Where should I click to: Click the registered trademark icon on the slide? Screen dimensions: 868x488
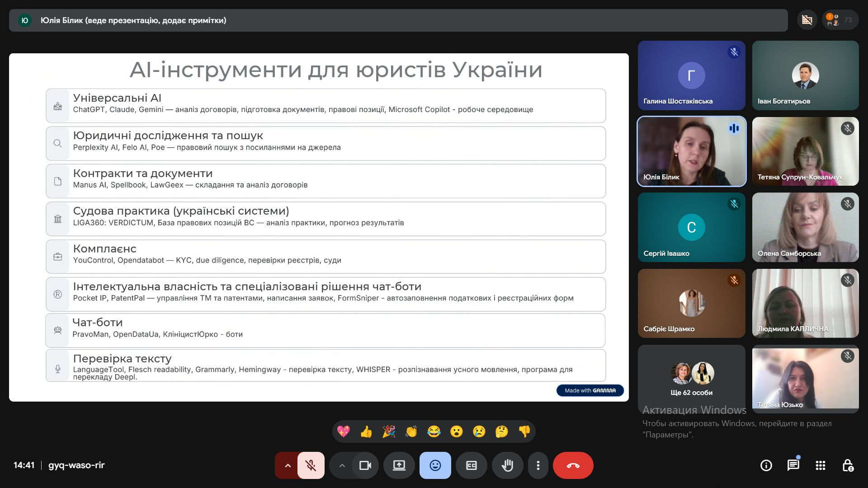click(57, 294)
